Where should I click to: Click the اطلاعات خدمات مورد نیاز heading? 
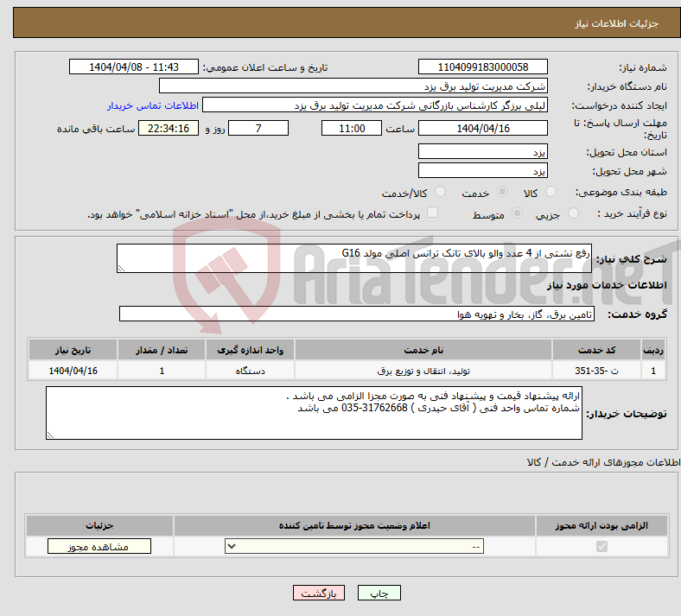point(607,285)
